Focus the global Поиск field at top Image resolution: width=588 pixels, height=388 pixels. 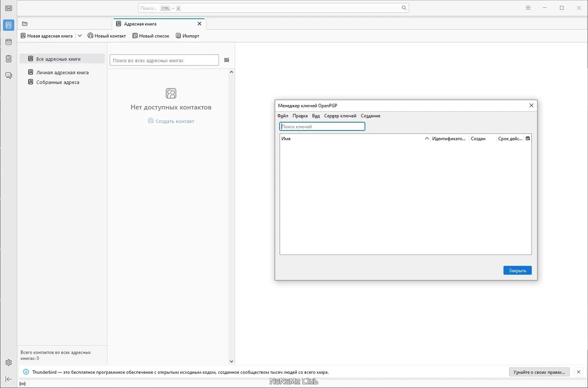pos(273,8)
